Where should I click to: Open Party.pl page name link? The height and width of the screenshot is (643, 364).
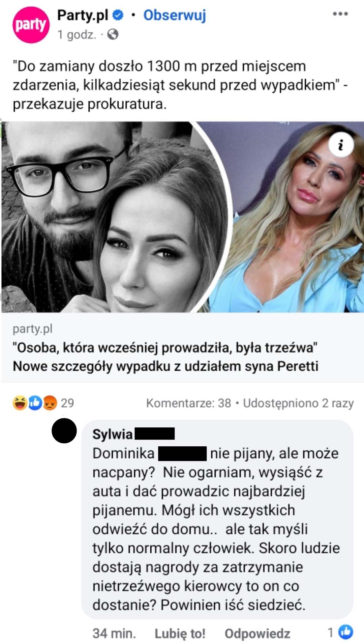pyautogui.click(x=83, y=15)
